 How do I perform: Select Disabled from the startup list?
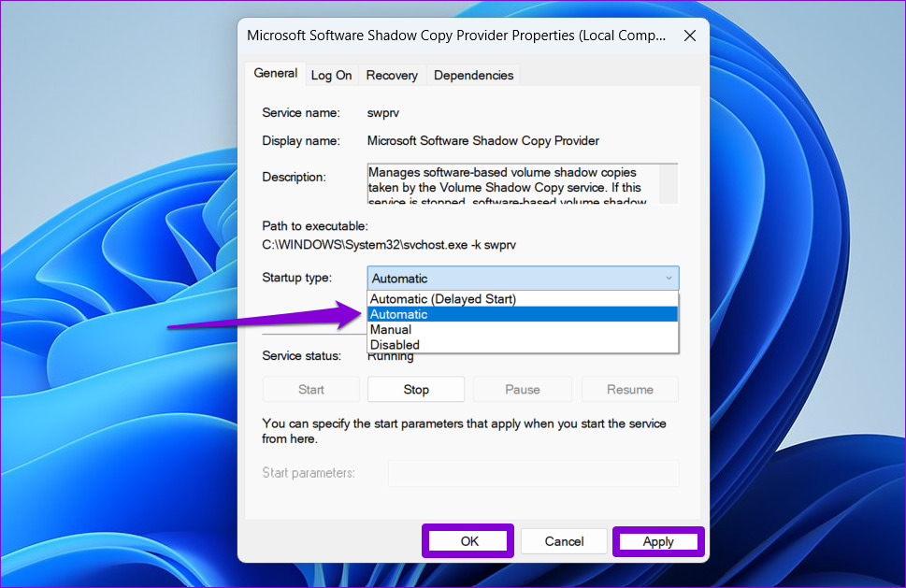[523, 344]
